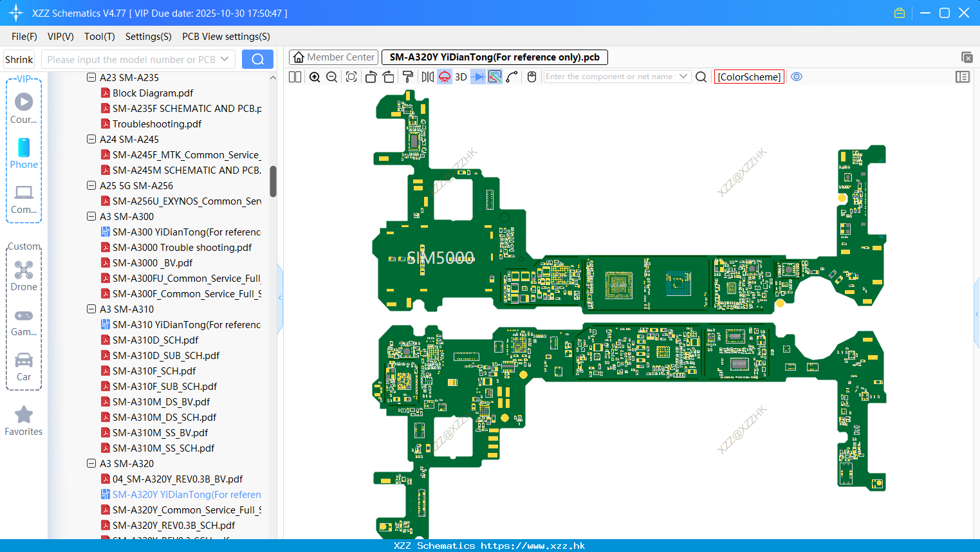This screenshot has height=552, width=980.
Task: Collapse the A3 SM-A300 tree node
Action: tap(91, 216)
